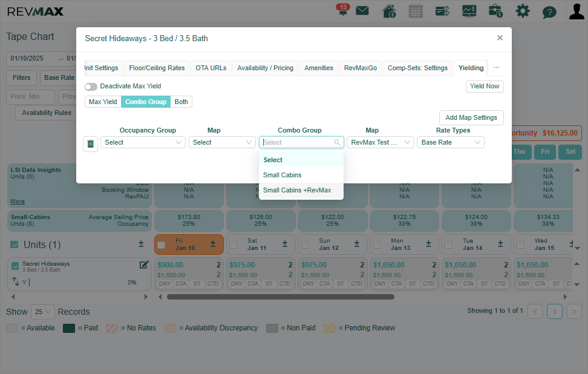Viewport: 588px width, 374px height.
Task: Click plus-minus icon on Tue Jan 14
Action: (x=500, y=244)
